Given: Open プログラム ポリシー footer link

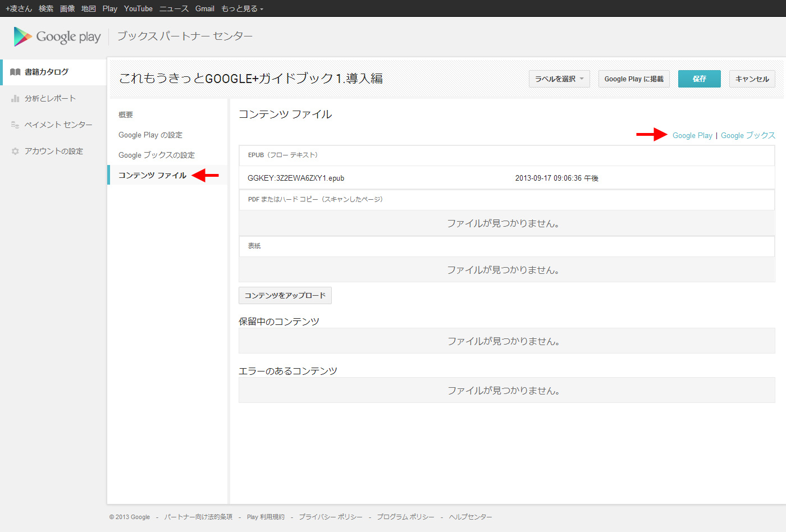Looking at the screenshot, I should (405, 517).
